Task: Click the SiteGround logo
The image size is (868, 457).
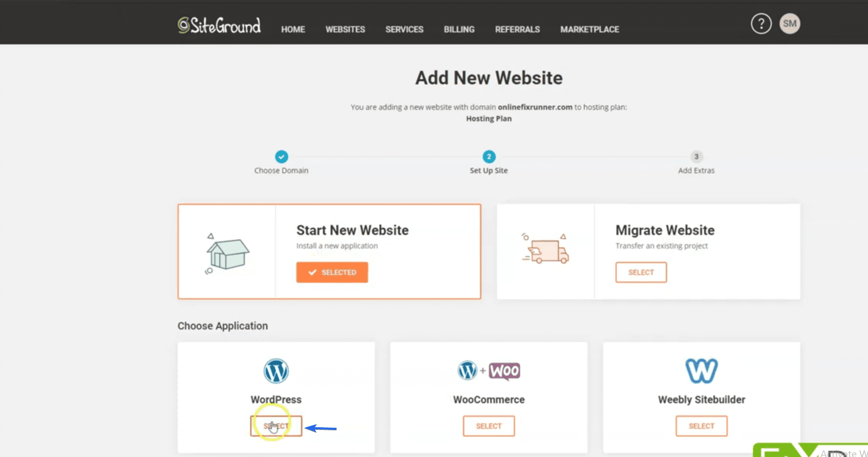Action: click(x=219, y=25)
